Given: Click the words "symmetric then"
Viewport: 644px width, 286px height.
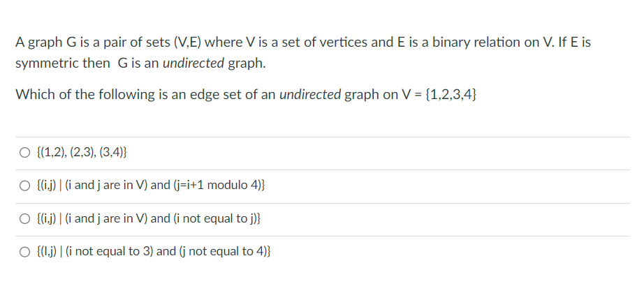Looking at the screenshot, I should [x=63, y=63].
